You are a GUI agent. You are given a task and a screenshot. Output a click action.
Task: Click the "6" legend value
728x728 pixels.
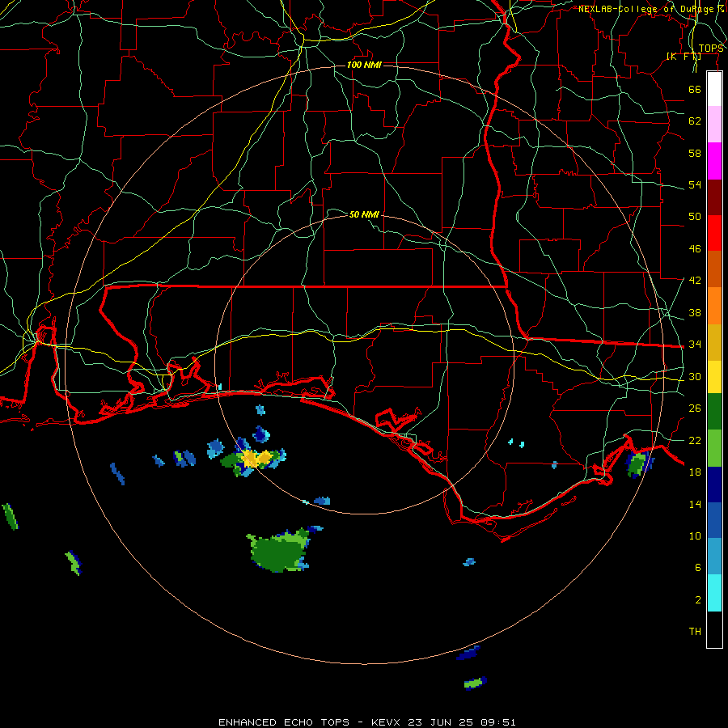(697, 568)
